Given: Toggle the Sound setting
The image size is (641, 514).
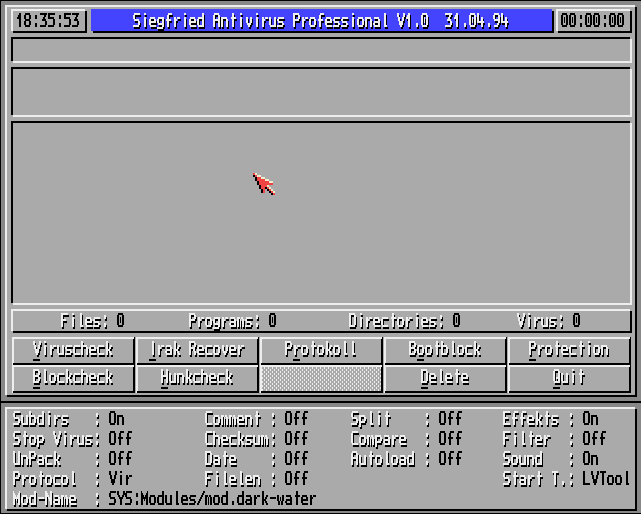Looking at the screenshot, I should (x=551, y=459).
